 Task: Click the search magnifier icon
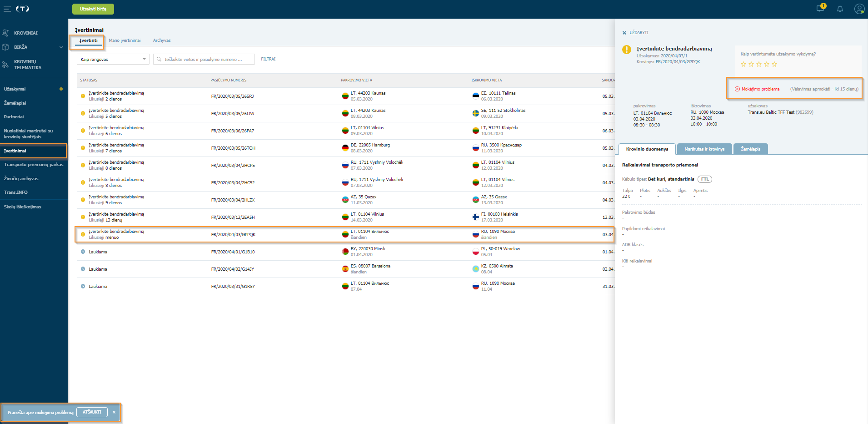coord(160,59)
